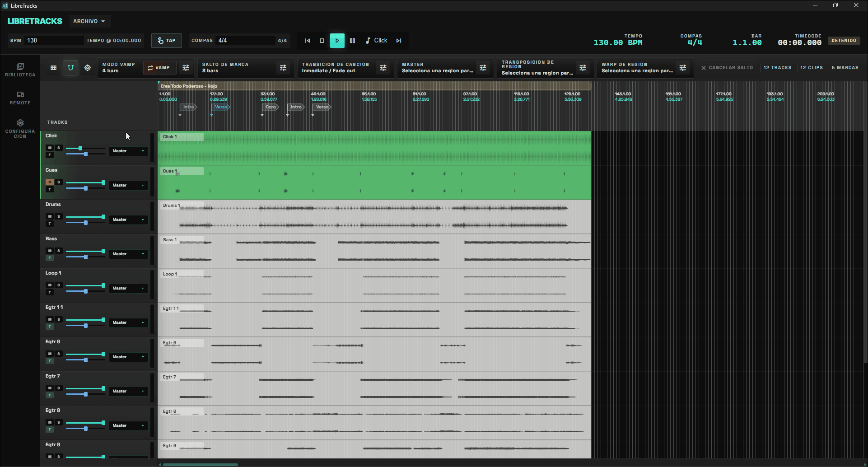The width and height of the screenshot is (868, 467).
Task: Click the 12 Clips counter
Action: pyautogui.click(x=812, y=68)
